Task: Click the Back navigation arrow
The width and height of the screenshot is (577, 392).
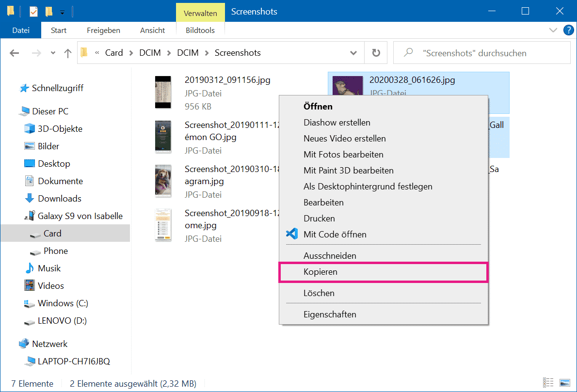Action: click(15, 53)
